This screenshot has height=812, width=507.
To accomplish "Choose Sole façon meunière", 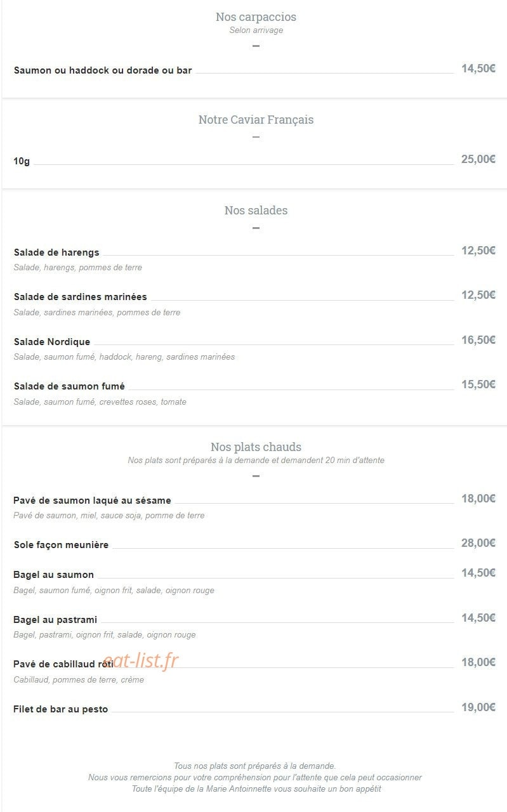I will [x=61, y=545].
